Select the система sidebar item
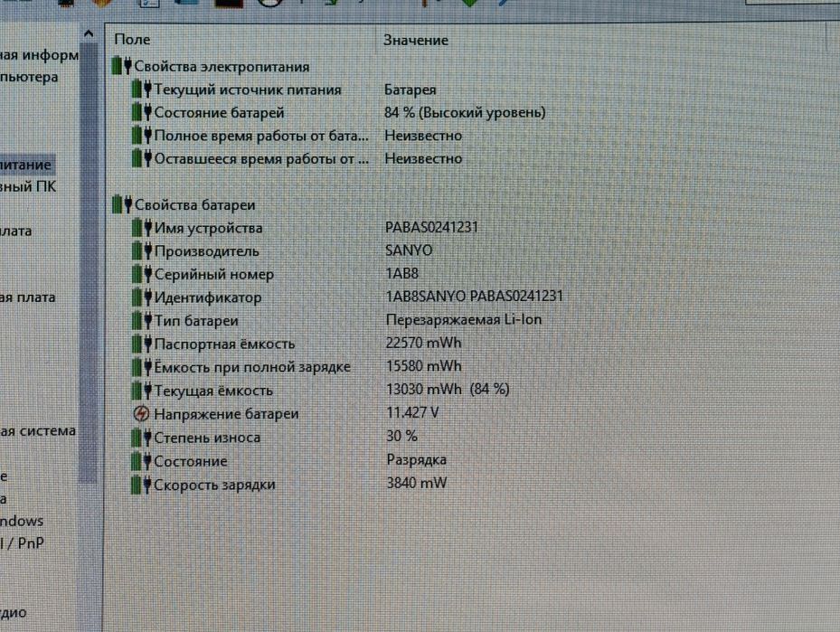The image size is (840, 632). tap(37, 430)
